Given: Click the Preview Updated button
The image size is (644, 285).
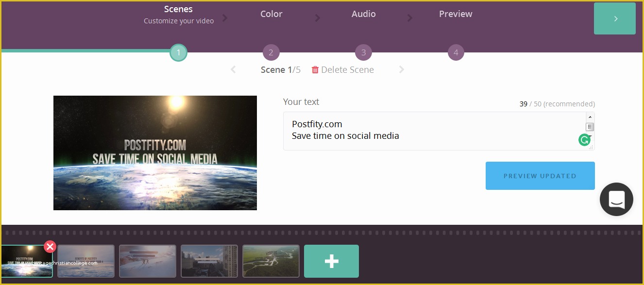Looking at the screenshot, I should coord(540,176).
